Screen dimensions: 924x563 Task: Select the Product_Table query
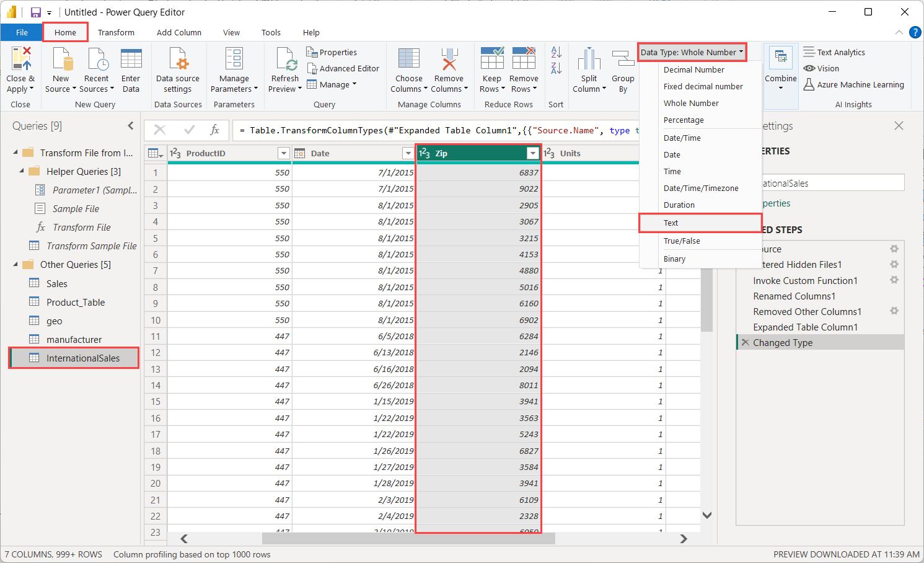(76, 303)
